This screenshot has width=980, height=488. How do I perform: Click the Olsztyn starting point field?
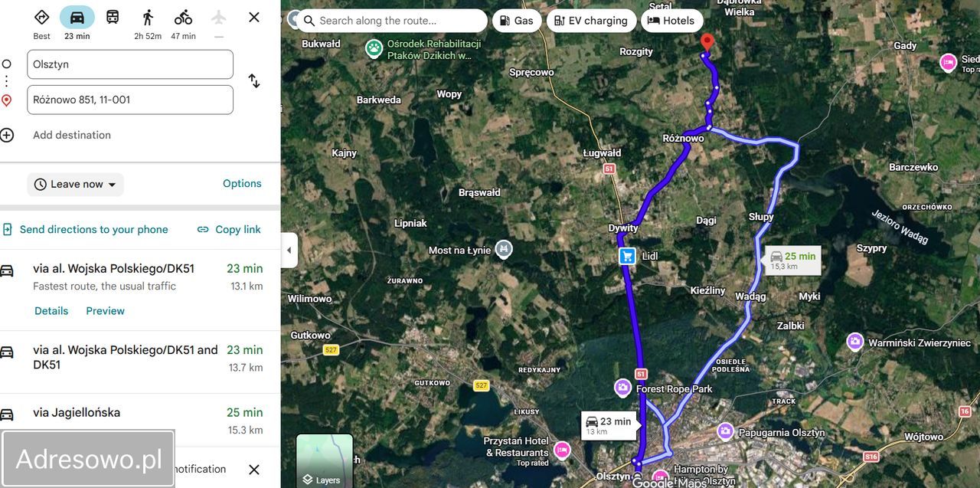coord(130,64)
